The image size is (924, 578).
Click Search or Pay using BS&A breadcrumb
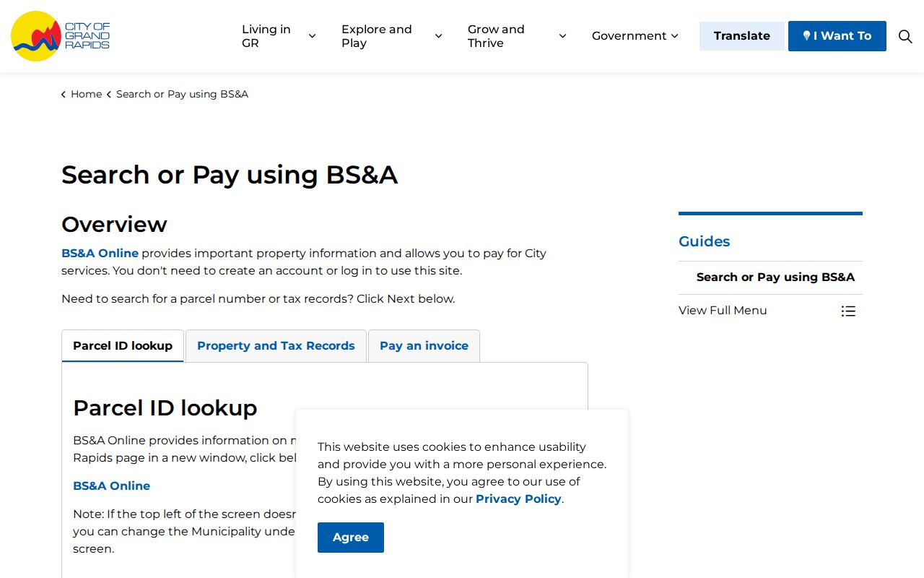point(182,94)
